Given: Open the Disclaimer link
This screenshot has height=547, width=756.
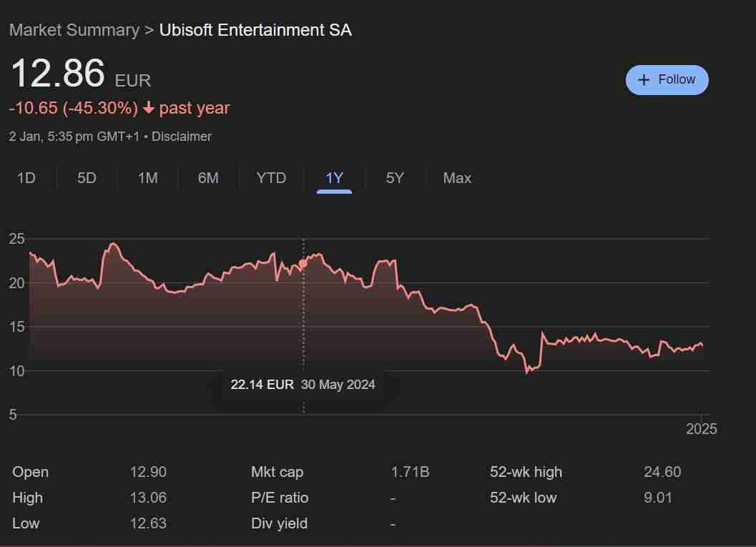Looking at the screenshot, I should (181, 136).
